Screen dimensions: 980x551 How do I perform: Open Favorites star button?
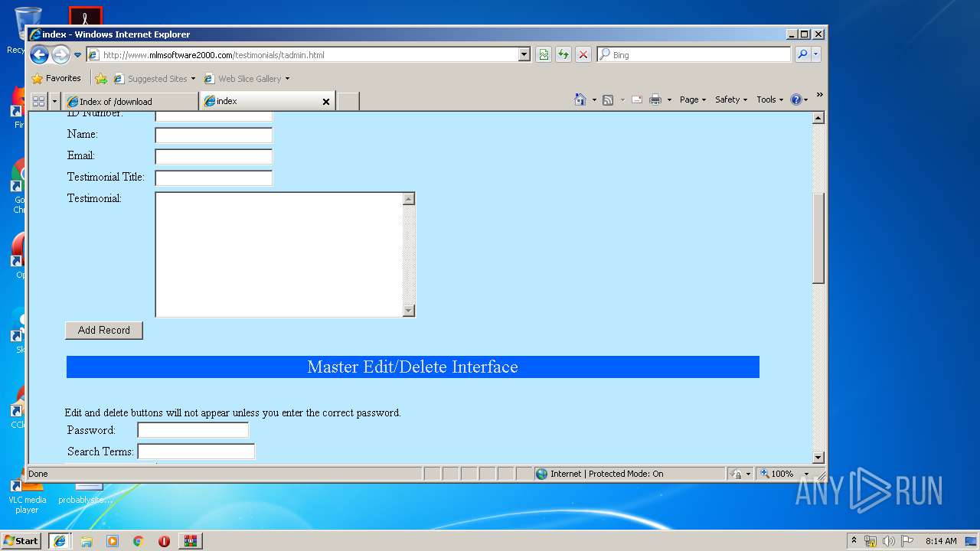[56, 78]
